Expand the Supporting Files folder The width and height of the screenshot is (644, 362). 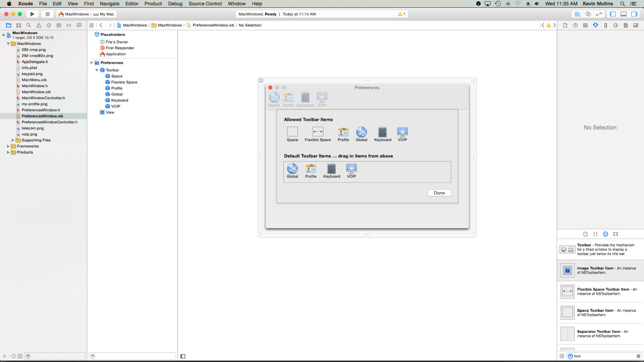[13, 140]
